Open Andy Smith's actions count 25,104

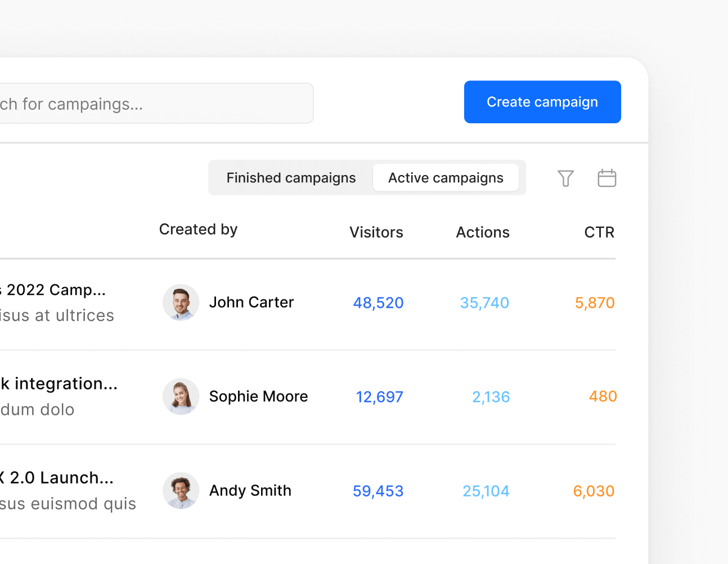point(486,490)
